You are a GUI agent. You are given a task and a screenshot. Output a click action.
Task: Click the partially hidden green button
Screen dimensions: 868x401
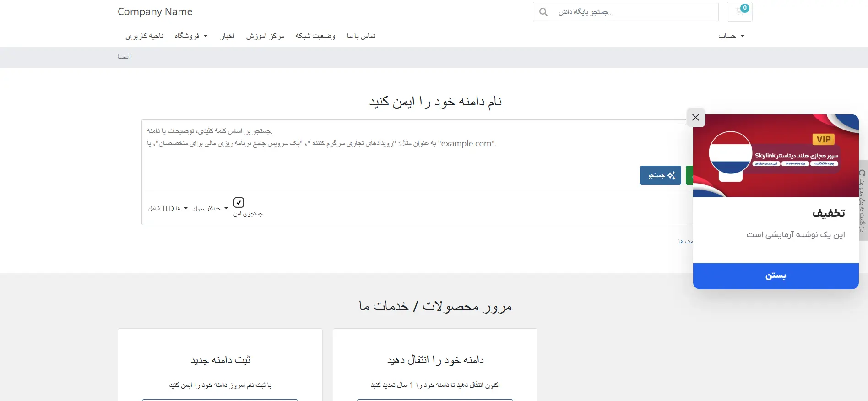point(689,175)
